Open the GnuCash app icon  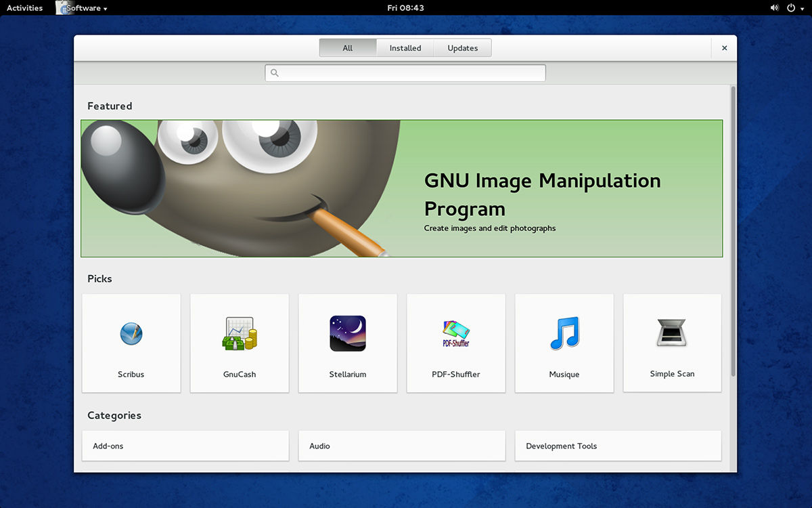click(240, 333)
